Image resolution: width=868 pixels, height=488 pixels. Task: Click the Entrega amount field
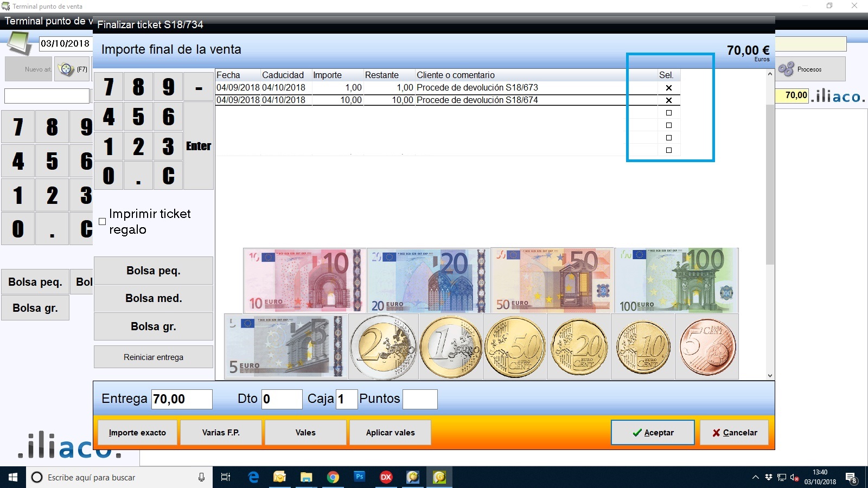182,399
